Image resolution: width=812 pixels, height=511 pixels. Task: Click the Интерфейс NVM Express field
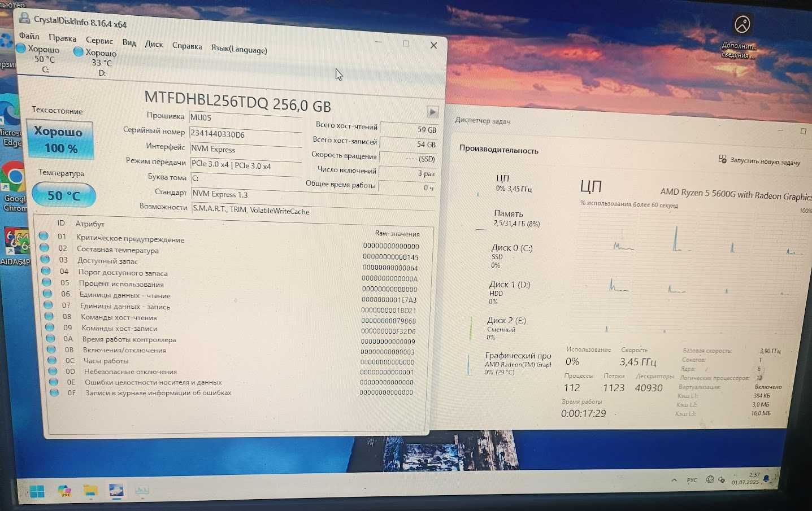[x=246, y=150]
